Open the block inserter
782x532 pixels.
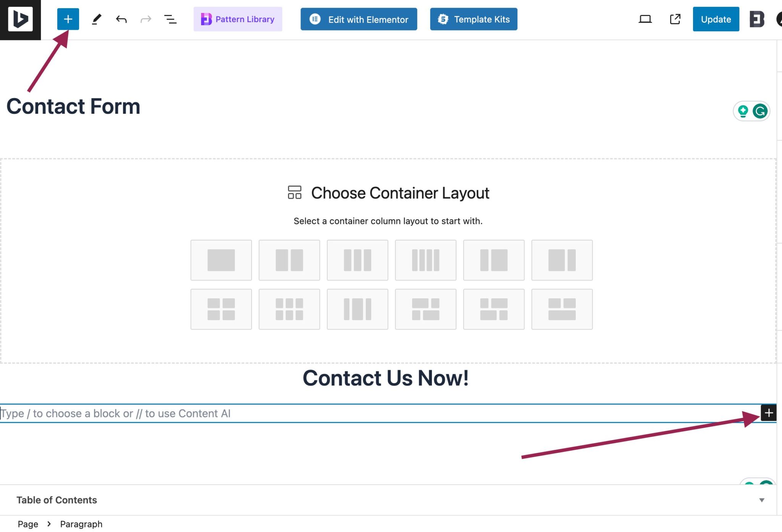click(68, 19)
